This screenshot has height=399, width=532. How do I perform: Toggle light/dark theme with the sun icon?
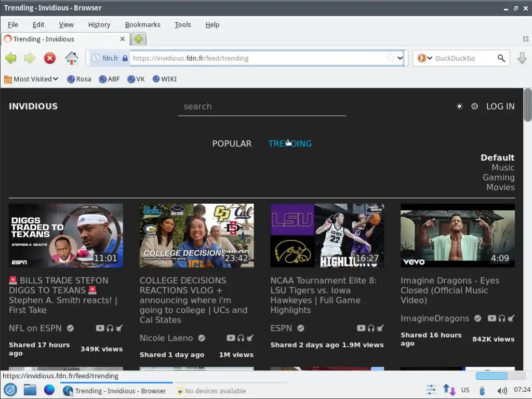[459, 107]
